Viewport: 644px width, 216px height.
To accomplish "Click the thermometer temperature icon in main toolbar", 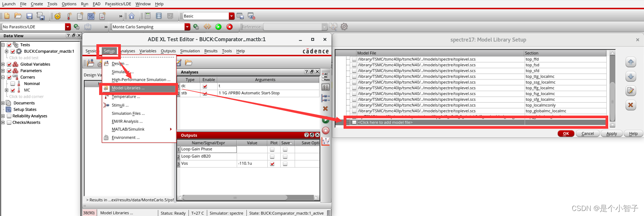I will (x=69, y=16).
